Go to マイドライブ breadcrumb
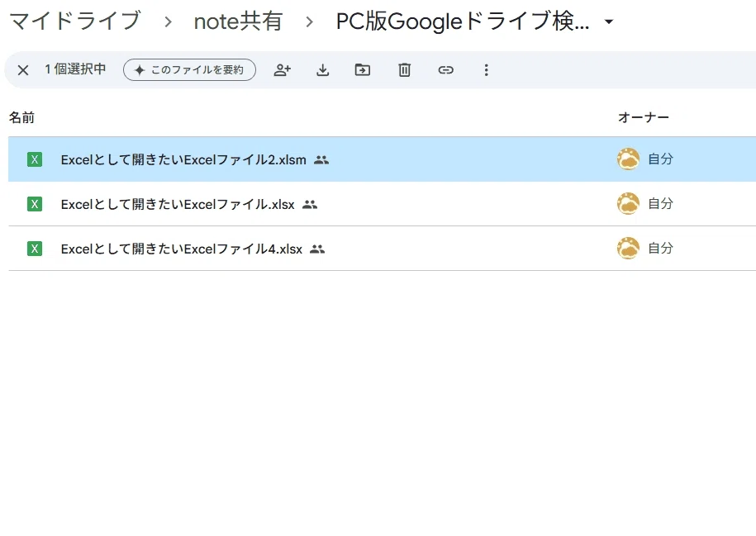The width and height of the screenshot is (756, 536). [74, 21]
